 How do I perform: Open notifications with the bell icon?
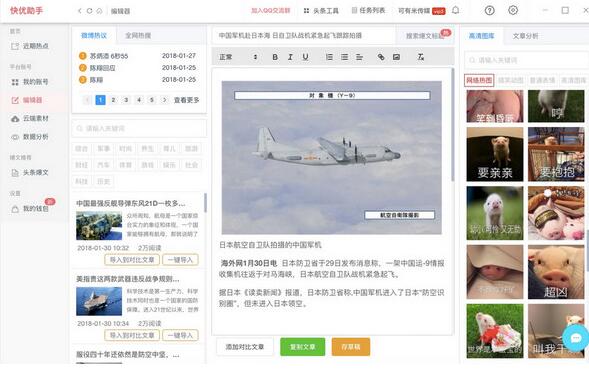click(455, 11)
